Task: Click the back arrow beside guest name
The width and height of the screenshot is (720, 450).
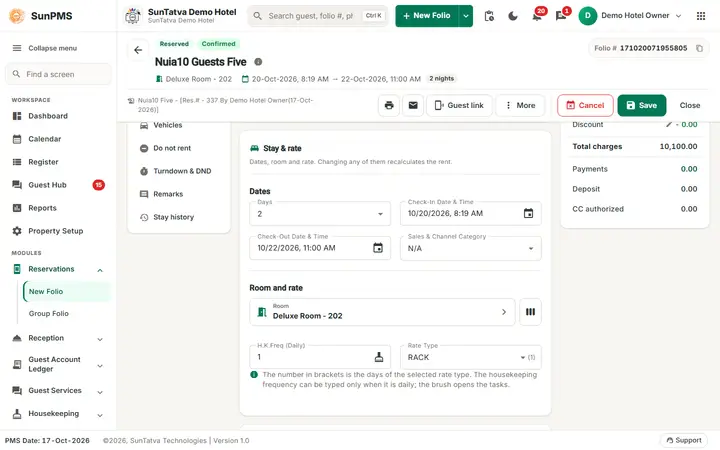Action: pos(138,50)
